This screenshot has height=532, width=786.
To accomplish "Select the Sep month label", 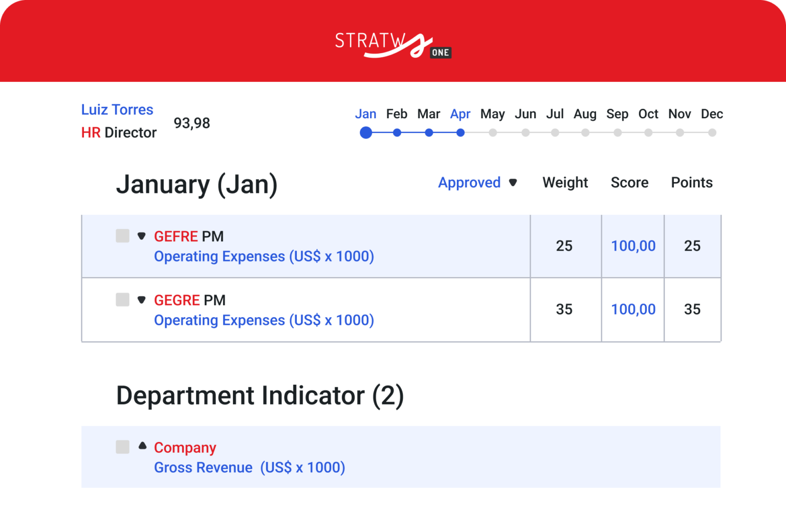I will click(617, 114).
